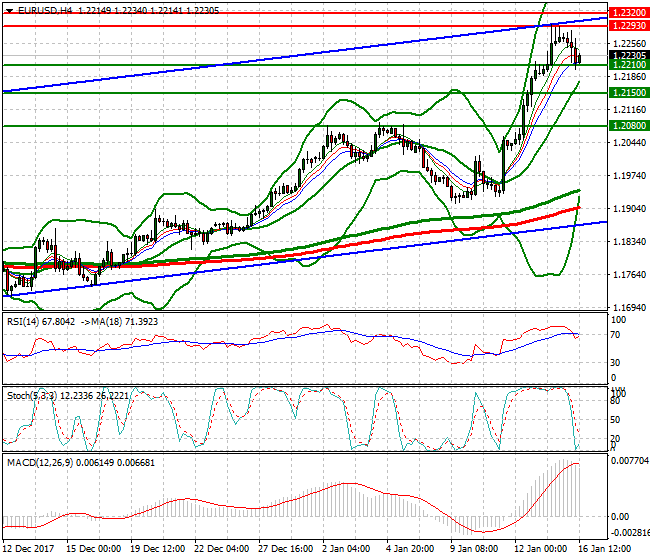This screenshot has height=560, width=650.
Task: Click the 16 Jan 12:00 time axis label
Action: pos(604,549)
